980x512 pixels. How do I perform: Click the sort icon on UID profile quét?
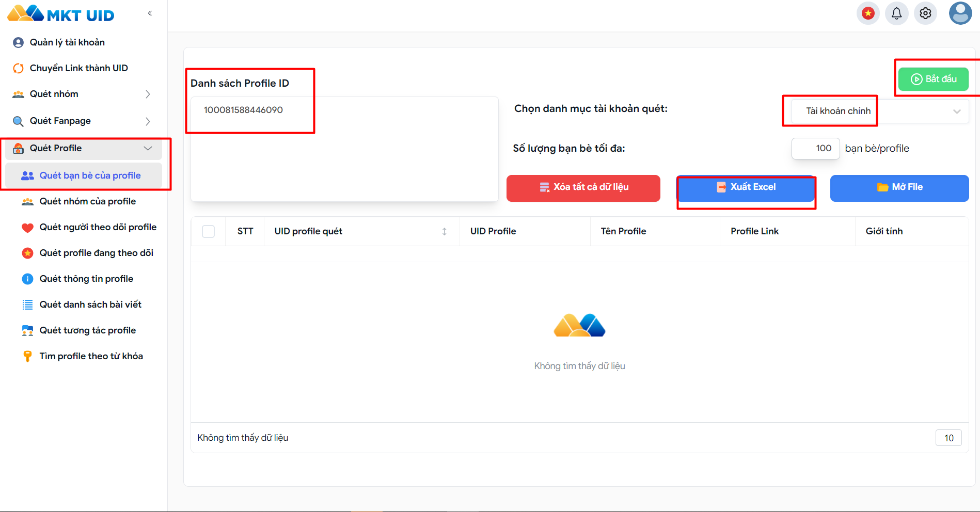tap(444, 231)
